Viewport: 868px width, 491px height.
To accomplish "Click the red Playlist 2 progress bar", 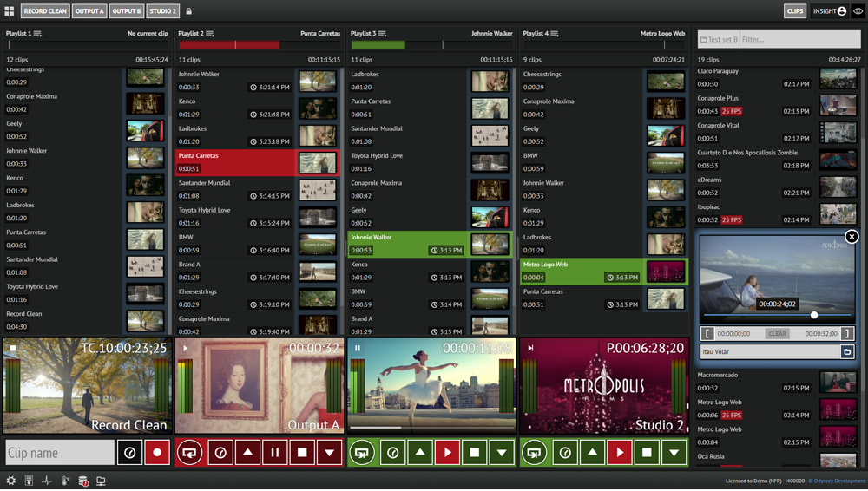I will 229,45.
